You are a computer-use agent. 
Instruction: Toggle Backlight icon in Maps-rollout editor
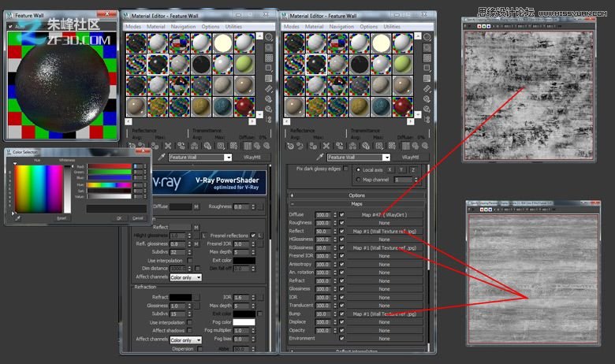(x=427, y=48)
